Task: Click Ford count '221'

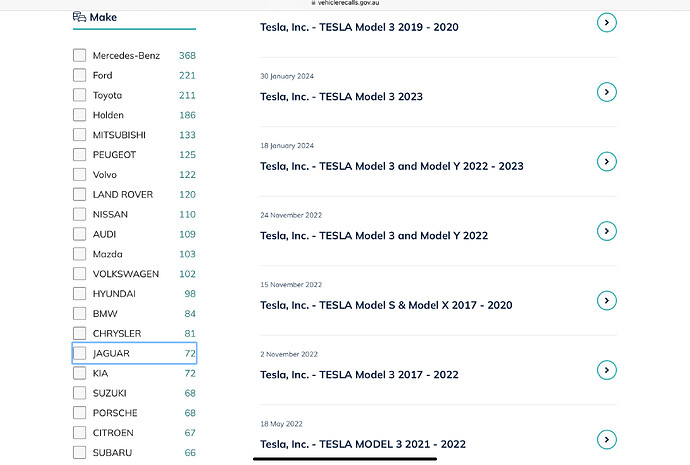Action: [187, 75]
